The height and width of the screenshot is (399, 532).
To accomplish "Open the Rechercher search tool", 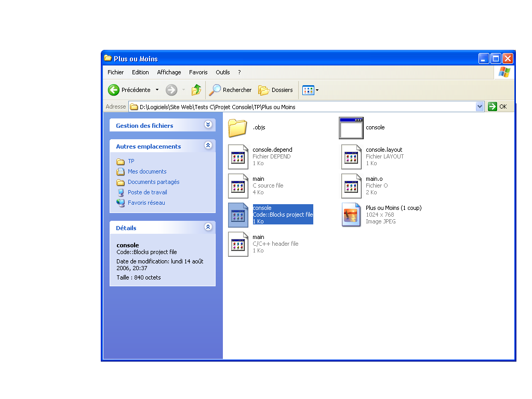I will [230, 90].
